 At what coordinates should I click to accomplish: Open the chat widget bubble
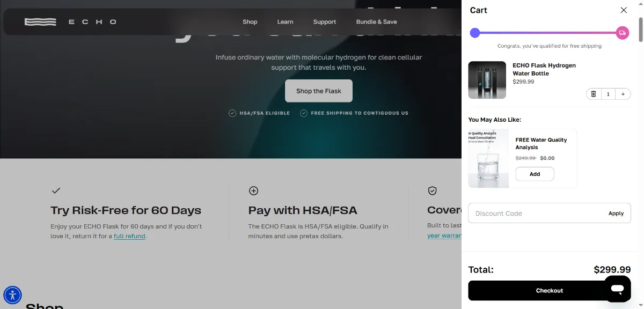point(617,289)
